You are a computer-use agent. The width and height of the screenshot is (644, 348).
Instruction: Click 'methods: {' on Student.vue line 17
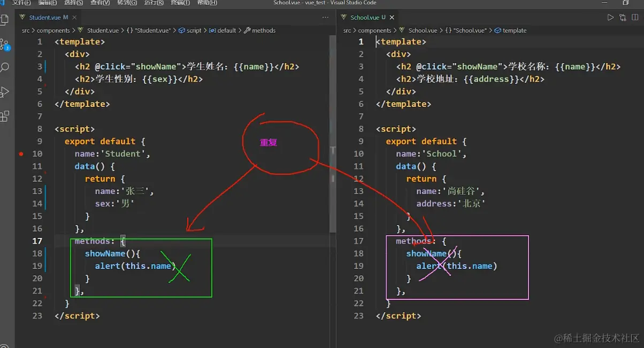(100, 241)
